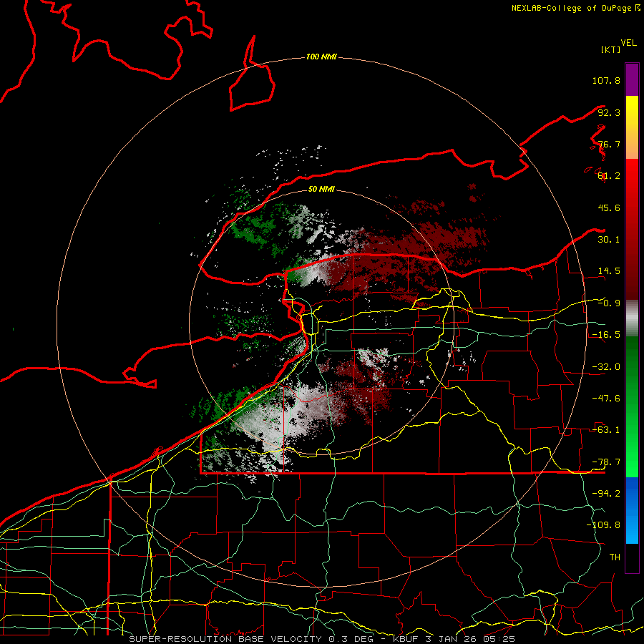Select the 61.2 scale value
Screen dimensions: 644x644
pos(609,176)
